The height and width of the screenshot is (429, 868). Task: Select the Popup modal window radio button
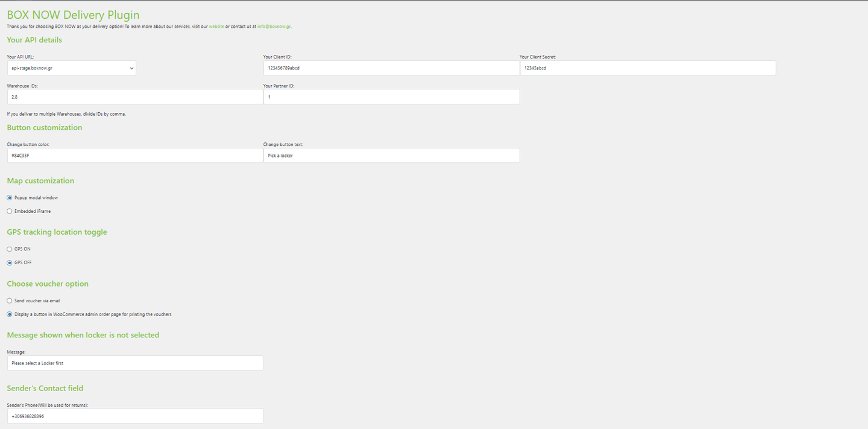[9, 198]
